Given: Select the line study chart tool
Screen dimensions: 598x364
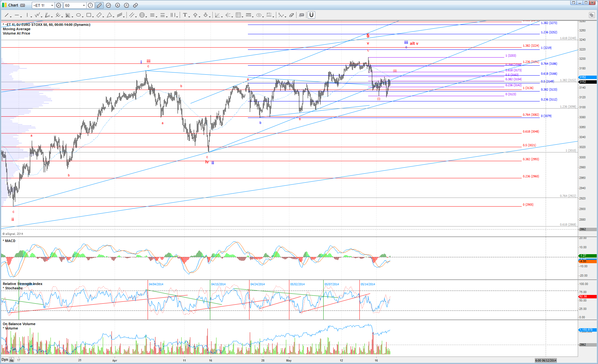Looking at the screenshot, I should pyautogui.click(x=281, y=15).
